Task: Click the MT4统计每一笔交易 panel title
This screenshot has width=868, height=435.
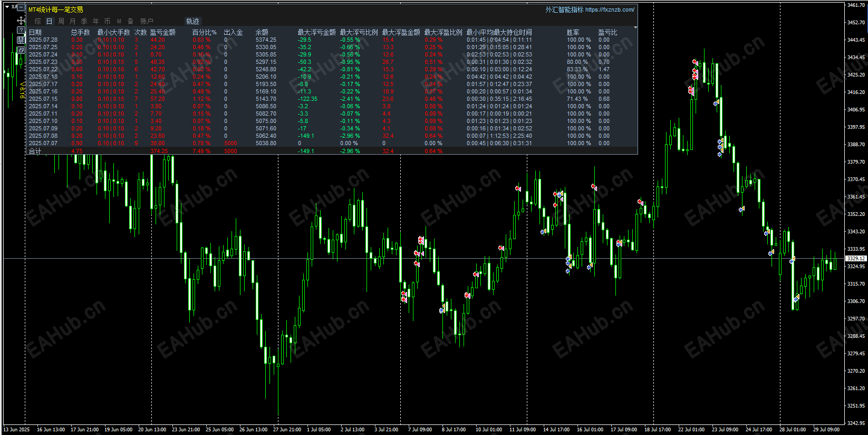Action: pyautogui.click(x=56, y=10)
